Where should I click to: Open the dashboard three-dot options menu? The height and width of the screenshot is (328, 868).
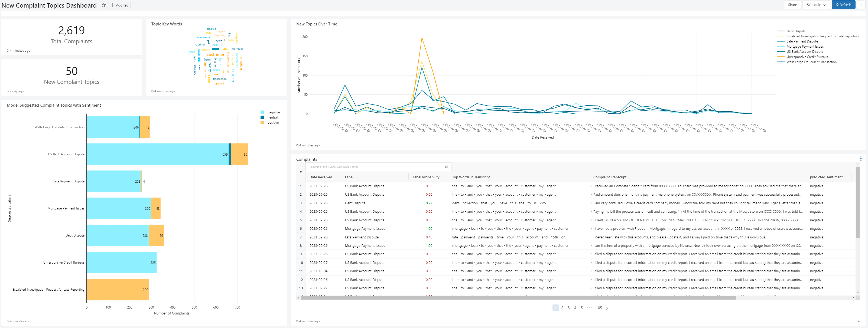point(861,5)
